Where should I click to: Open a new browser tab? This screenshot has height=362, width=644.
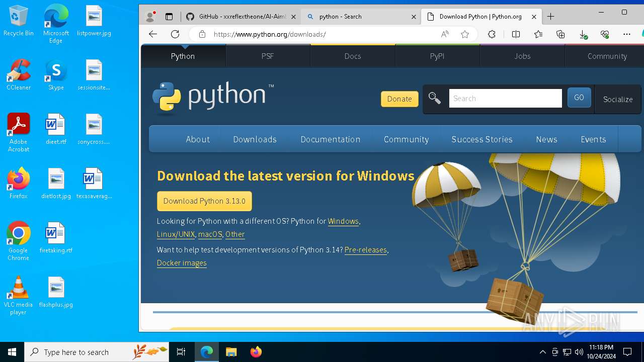coord(550,17)
